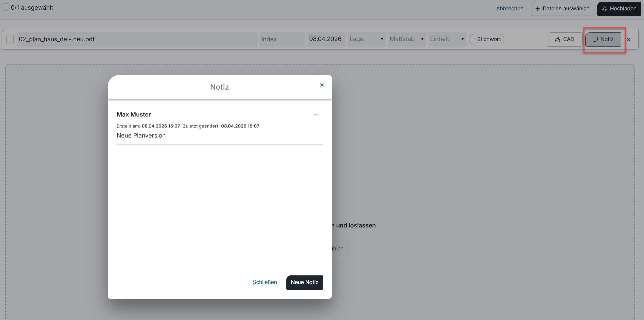Remove the file row with the X icon

pos(629,40)
